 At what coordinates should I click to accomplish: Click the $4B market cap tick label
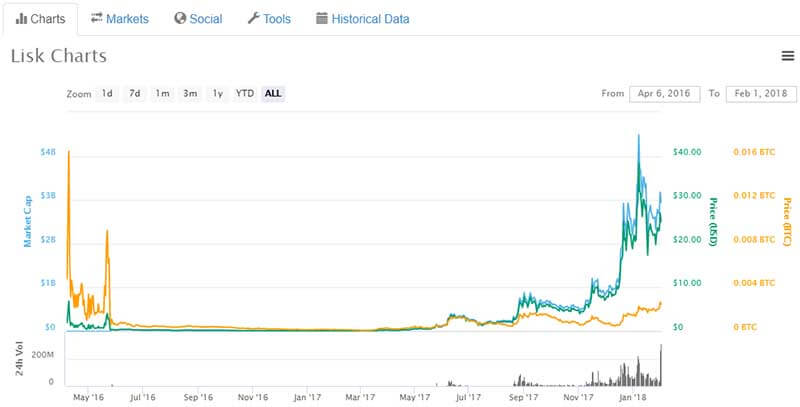pos(47,152)
